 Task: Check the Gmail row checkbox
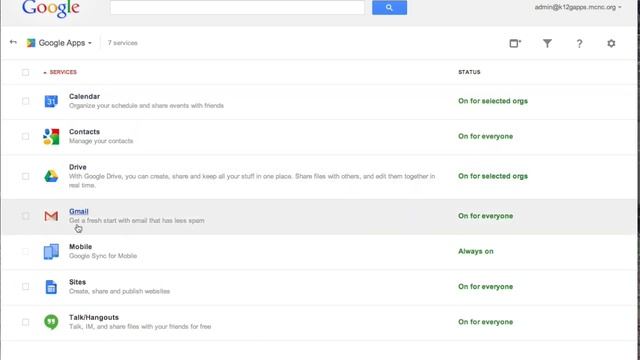point(25,216)
